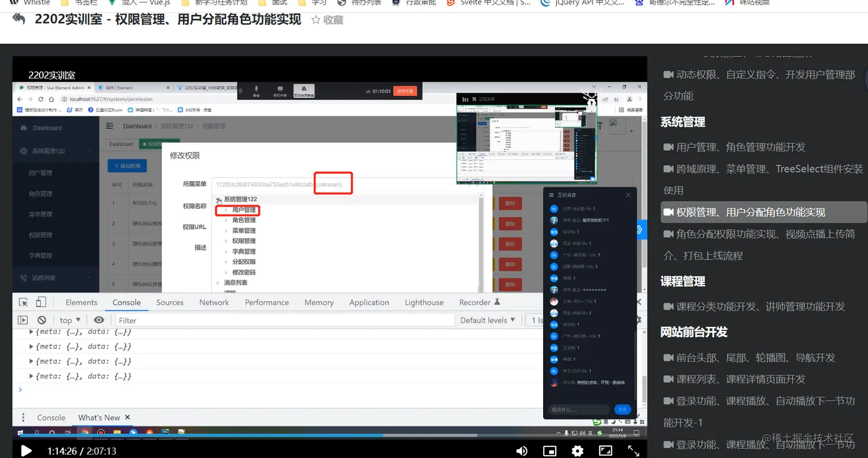868x458 pixels.
Task: Click the Windows Start button in the recording
Action: coord(21,432)
